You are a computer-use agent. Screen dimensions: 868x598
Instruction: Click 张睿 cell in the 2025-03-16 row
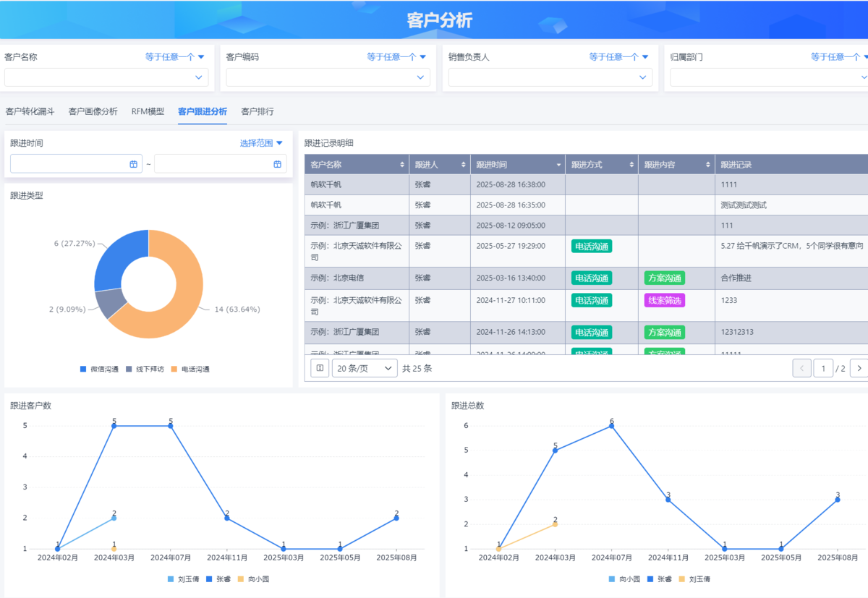tap(439, 278)
